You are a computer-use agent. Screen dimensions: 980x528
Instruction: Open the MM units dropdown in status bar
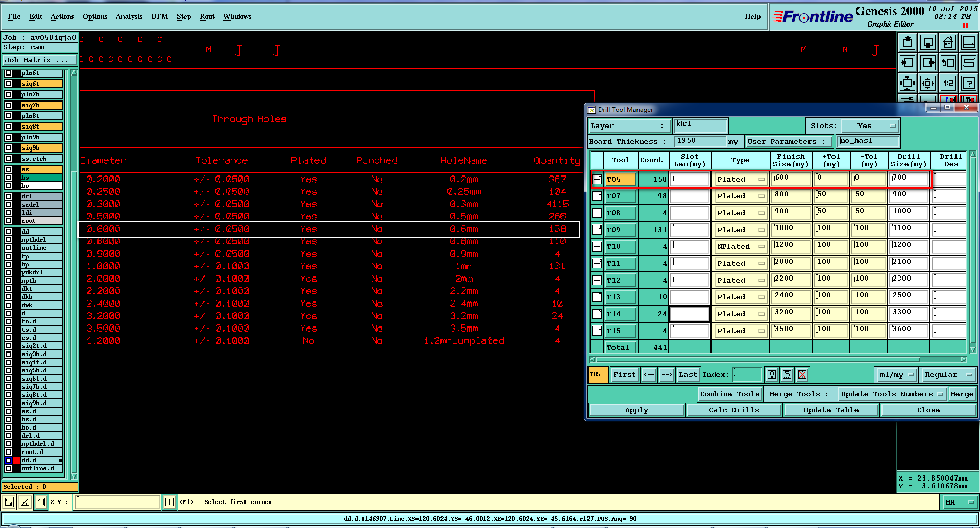pyautogui.click(x=960, y=502)
